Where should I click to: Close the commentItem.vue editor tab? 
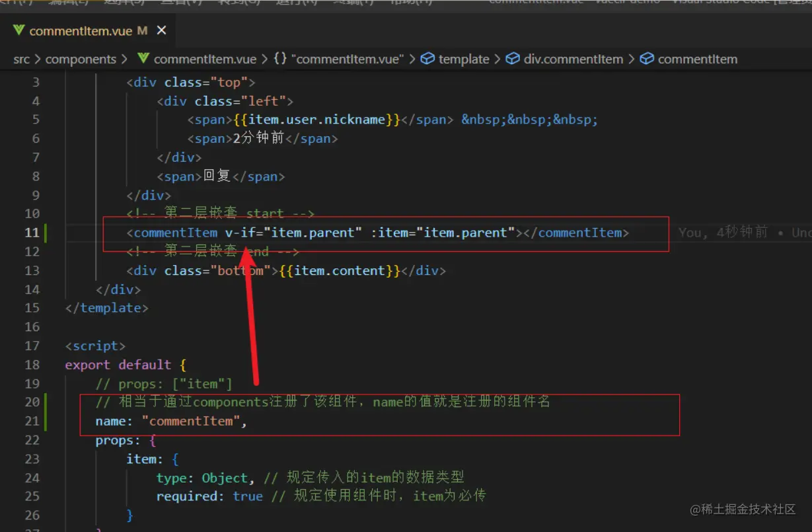pos(162,30)
